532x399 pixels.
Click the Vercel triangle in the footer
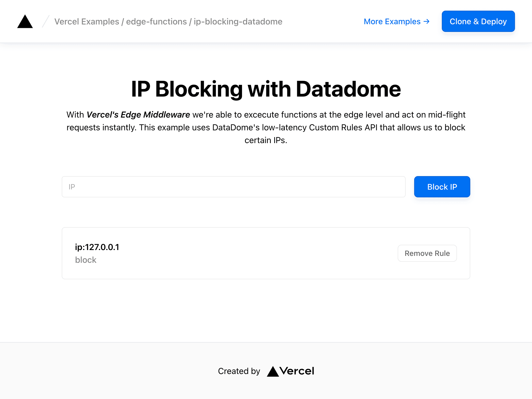pyautogui.click(x=273, y=371)
